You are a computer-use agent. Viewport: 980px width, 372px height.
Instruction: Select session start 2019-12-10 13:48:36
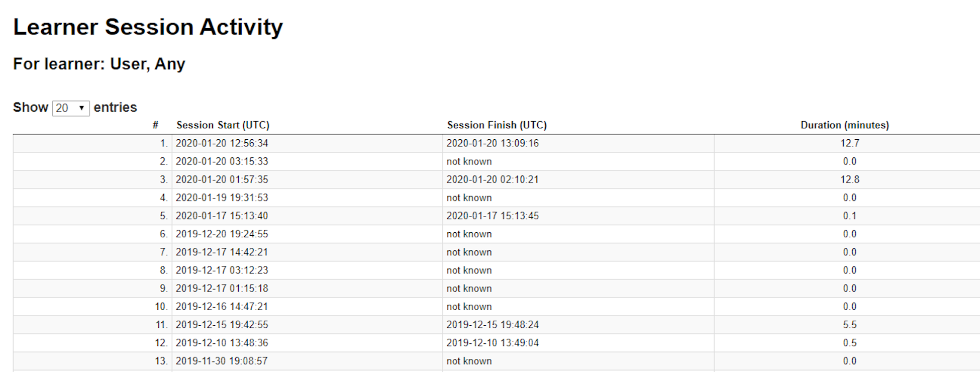pos(222,343)
